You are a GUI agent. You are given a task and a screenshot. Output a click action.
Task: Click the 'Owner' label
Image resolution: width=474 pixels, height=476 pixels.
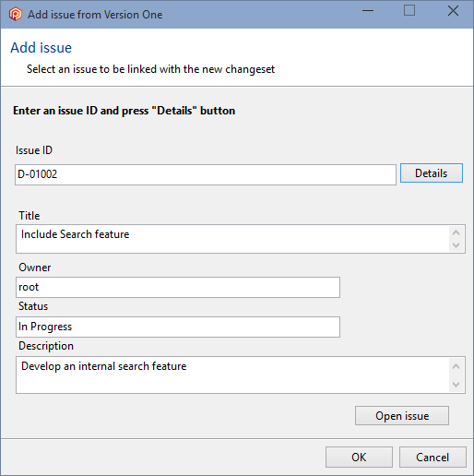[x=35, y=268]
